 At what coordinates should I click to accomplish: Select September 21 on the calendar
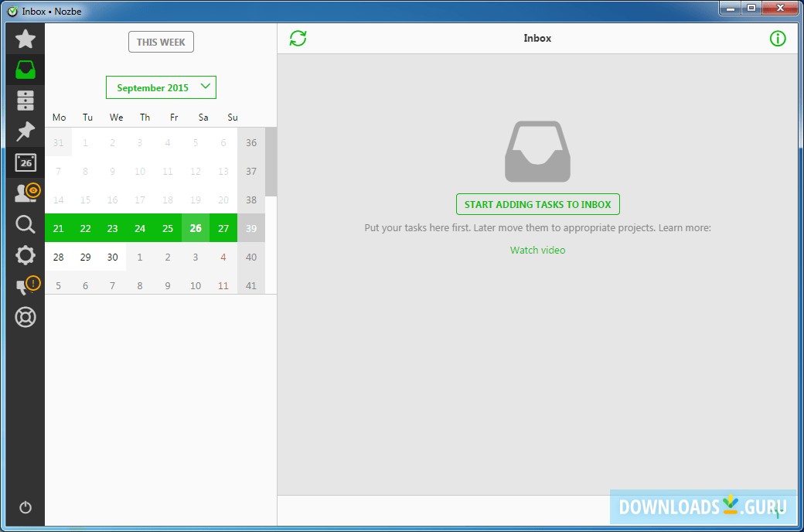tap(59, 228)
